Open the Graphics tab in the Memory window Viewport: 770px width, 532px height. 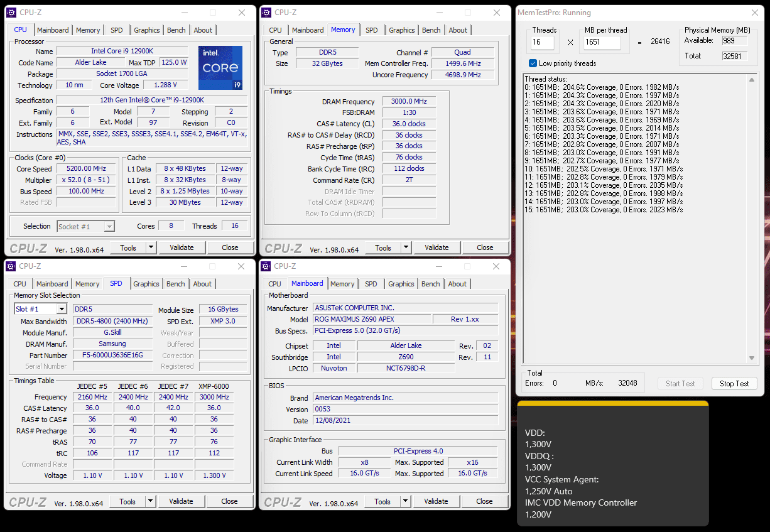(402, 30)
